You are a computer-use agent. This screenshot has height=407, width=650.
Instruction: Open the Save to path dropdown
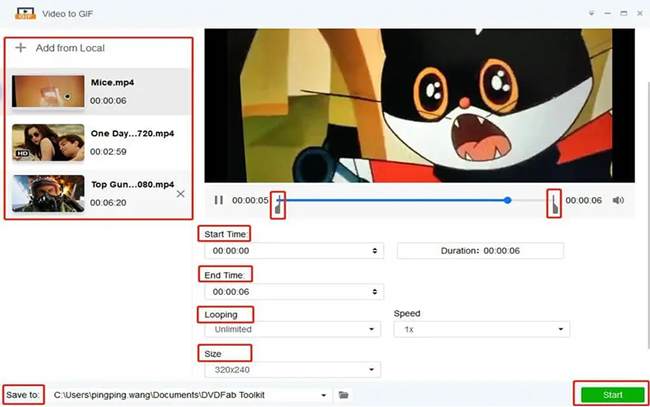(324, 395)
